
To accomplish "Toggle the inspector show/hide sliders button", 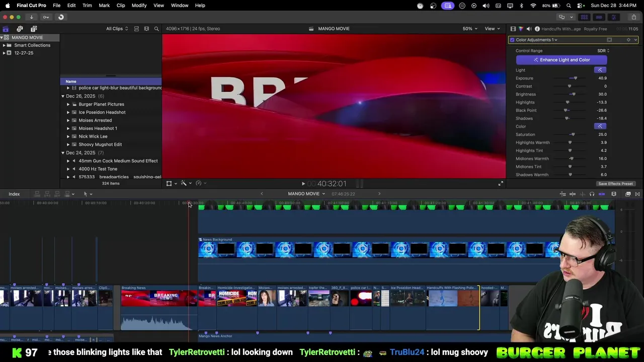I will 613,17.
